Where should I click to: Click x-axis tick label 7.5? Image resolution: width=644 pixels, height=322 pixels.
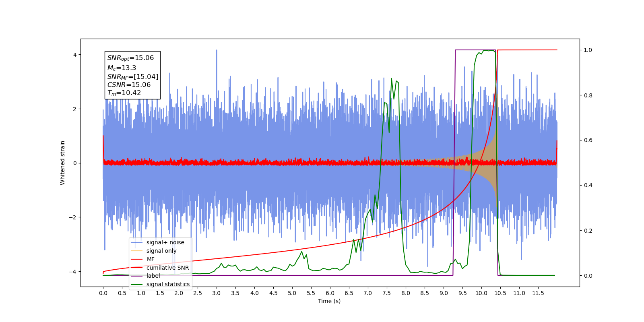(x=387, y=293)
